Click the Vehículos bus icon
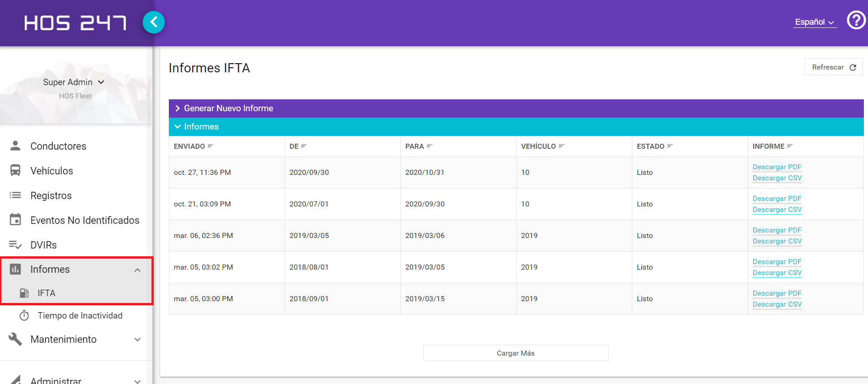Image resolution: width=868 pixels, height=384 pixels. pyautogui.click(x=16, y=170)
